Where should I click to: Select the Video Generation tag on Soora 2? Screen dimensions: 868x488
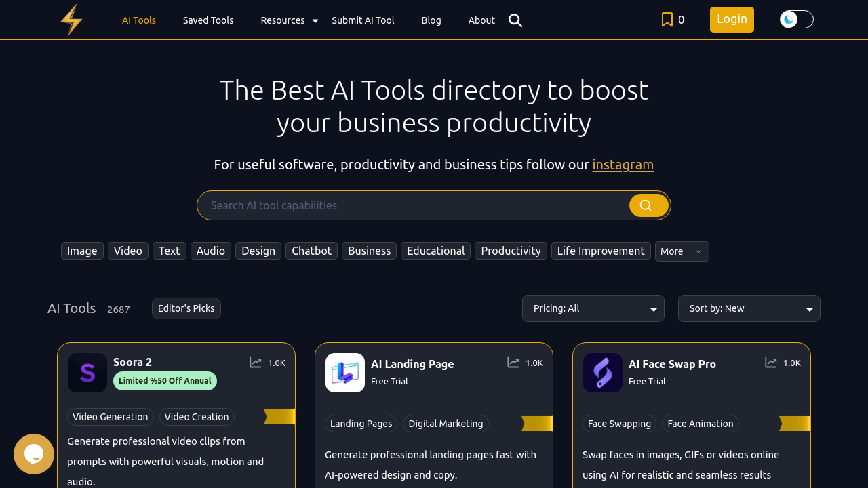111,417
